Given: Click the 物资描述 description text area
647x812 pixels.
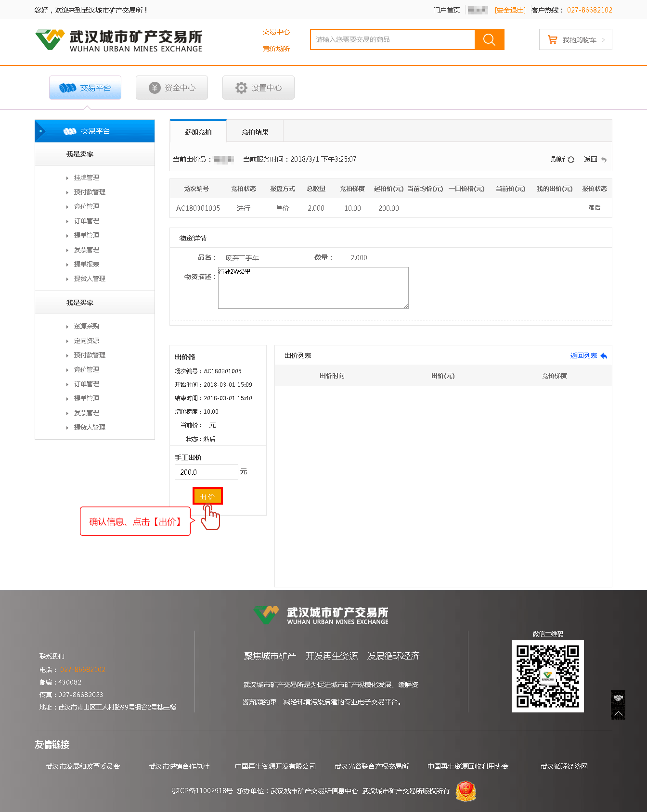Looking at the screenshot, I should click(313, 288).
